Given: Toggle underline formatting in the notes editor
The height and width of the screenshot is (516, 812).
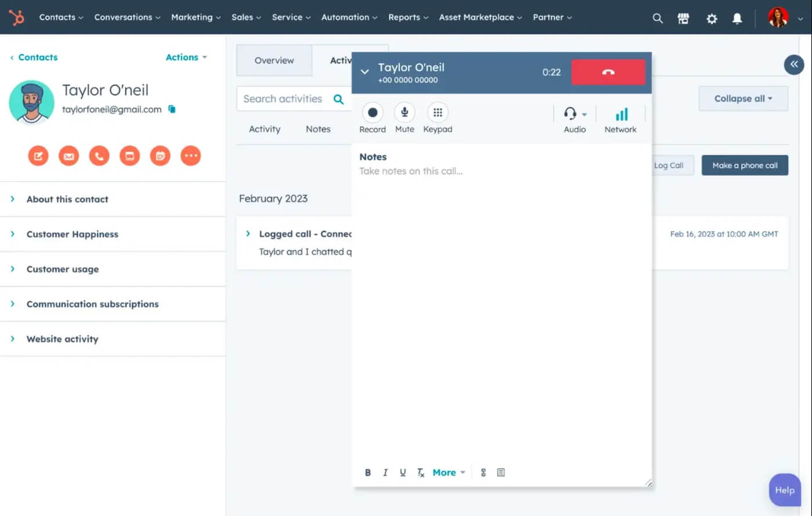Looking at the screenshot, I should [403, 472].
